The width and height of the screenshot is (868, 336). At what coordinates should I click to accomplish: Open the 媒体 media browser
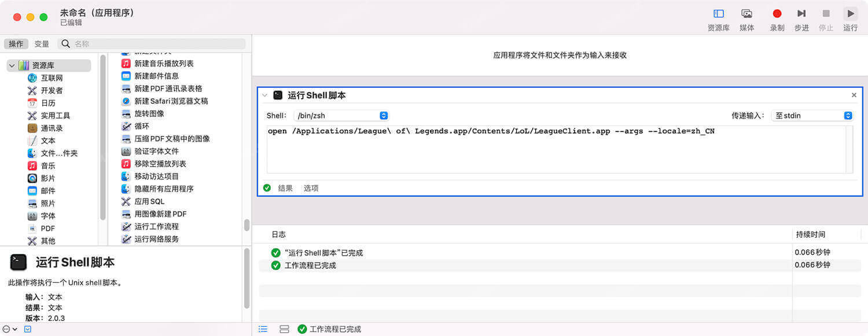[746, 13]
